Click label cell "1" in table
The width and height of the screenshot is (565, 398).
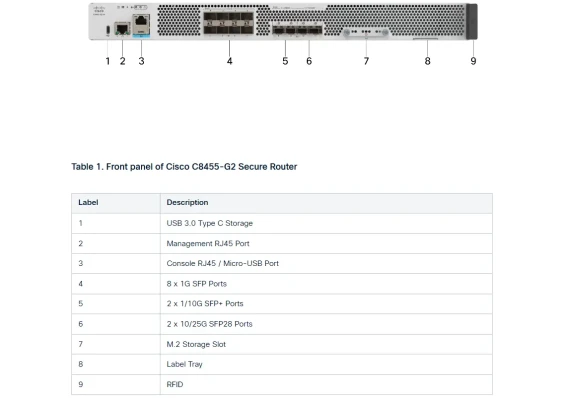116,223
